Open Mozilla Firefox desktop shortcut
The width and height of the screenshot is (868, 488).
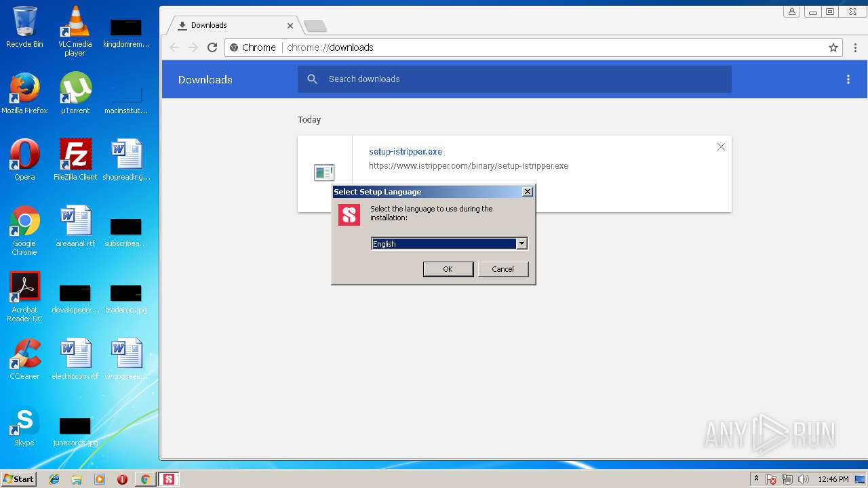coord(24,94)
